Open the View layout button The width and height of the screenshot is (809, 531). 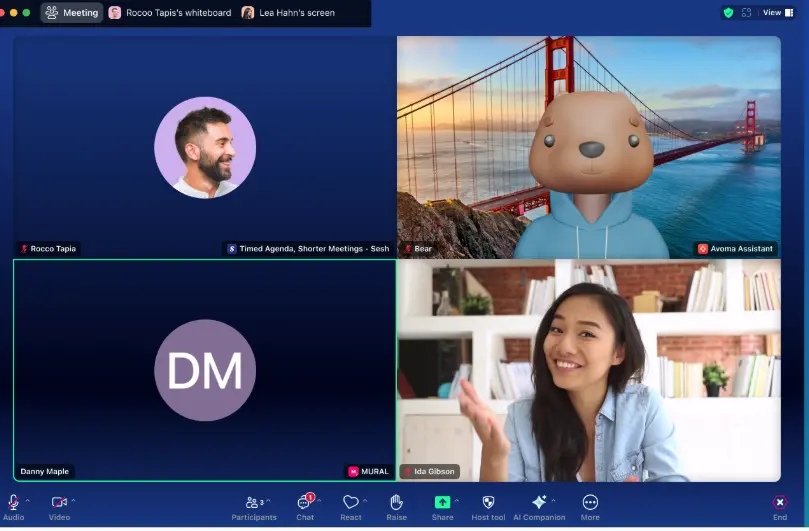(x=777, y=13)
